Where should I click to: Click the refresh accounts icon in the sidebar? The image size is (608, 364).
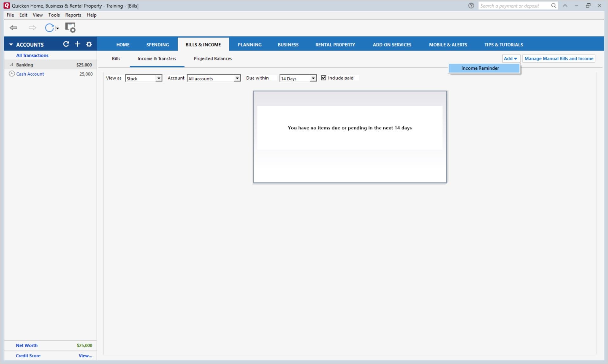pyautogui.click(x=66, y=44)
